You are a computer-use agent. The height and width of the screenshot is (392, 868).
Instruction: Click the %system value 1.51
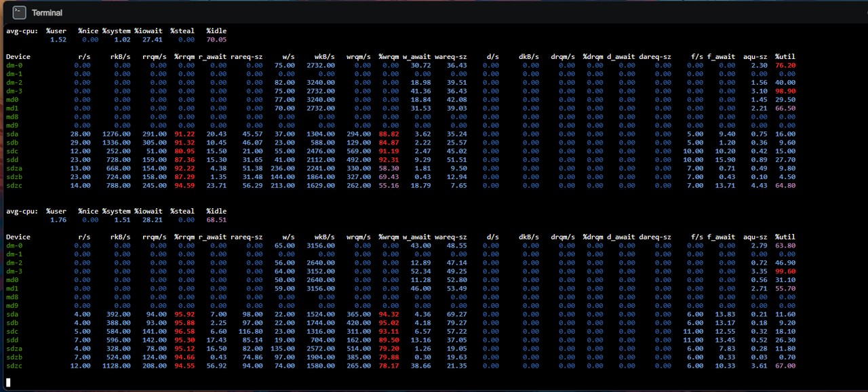coord(123,220)
